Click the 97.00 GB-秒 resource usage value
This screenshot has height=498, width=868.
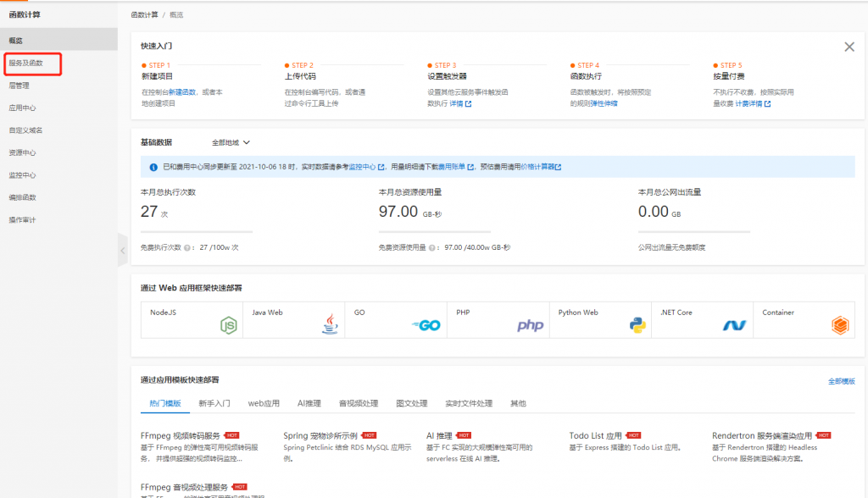click(x=409, y=212)
